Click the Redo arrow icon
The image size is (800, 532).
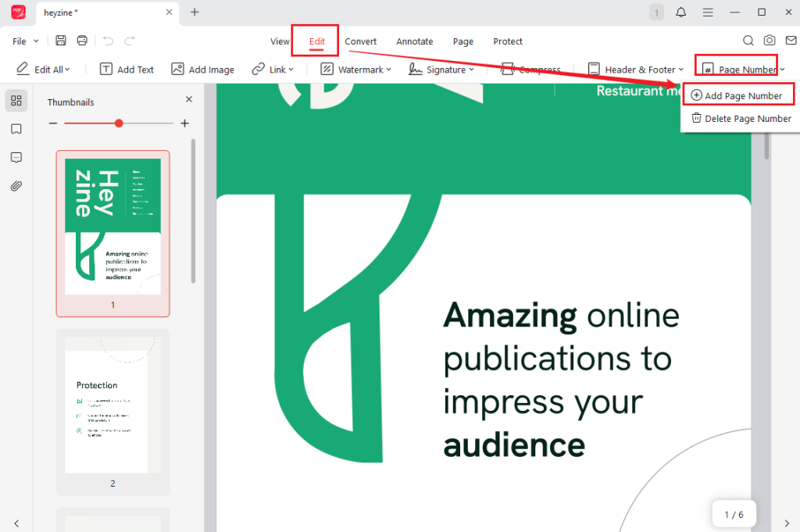pos(130,41)
